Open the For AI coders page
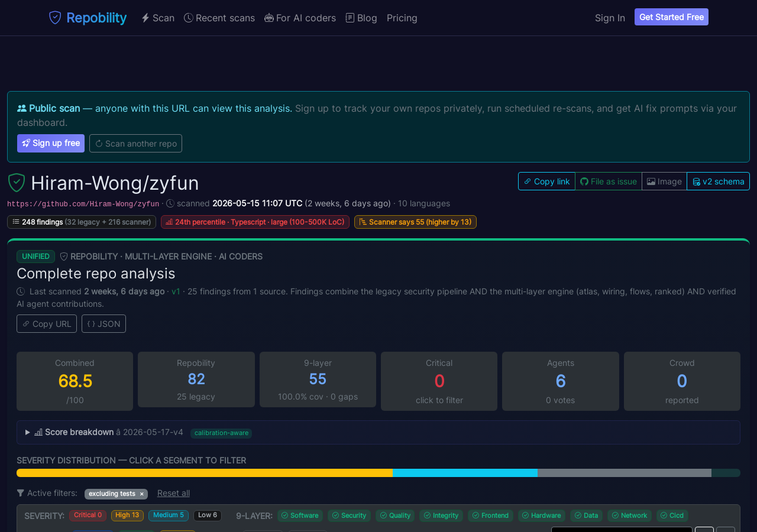Screen dimensions: 757x532 300,18
